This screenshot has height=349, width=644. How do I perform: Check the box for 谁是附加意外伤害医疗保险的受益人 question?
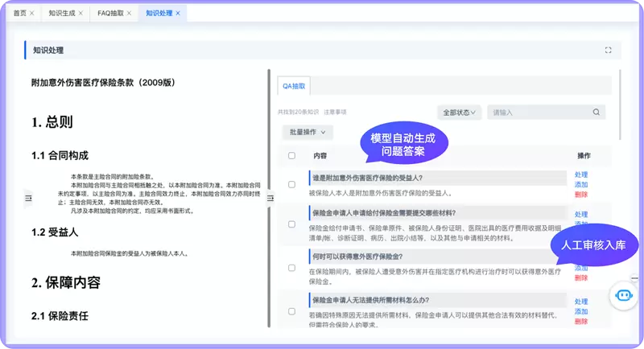[291, 185]
